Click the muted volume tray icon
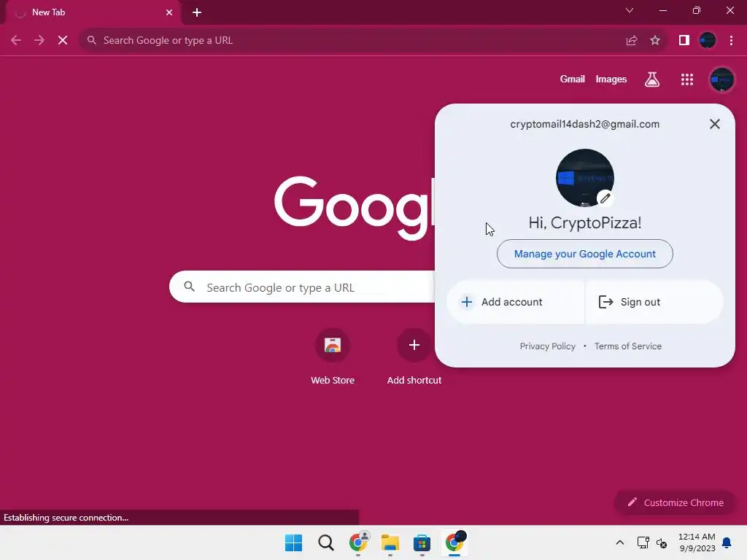This screenshot has width=747, height=560. click(x=662, y=542)
